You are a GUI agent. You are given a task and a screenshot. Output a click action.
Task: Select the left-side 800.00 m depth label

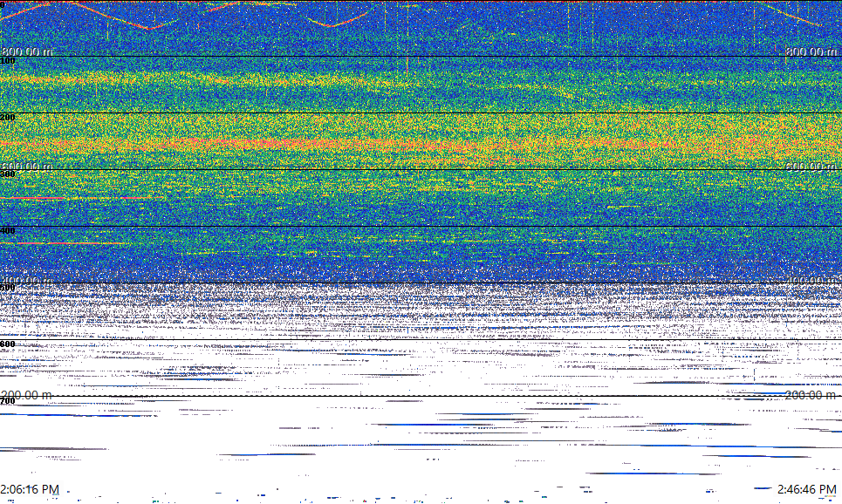27,51
